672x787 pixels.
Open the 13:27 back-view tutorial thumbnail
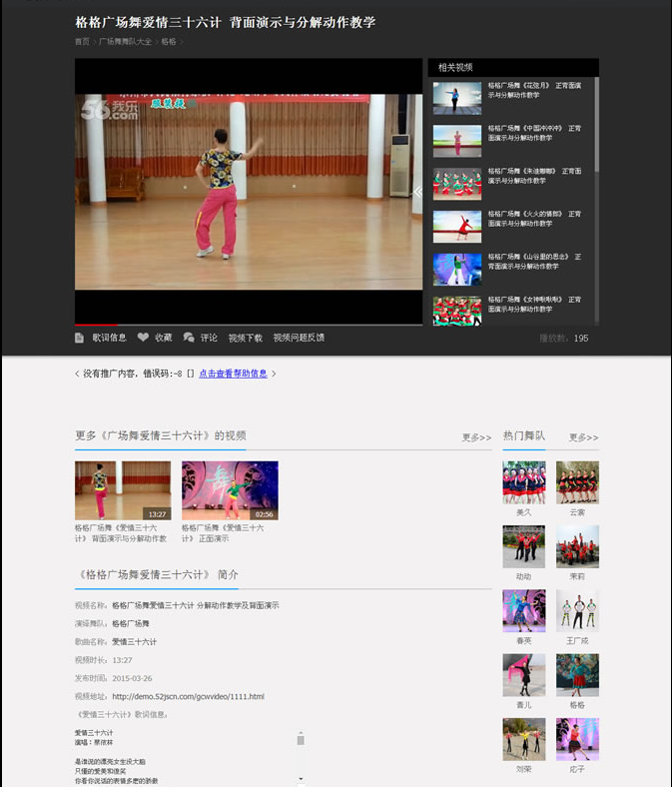(123, 490)
